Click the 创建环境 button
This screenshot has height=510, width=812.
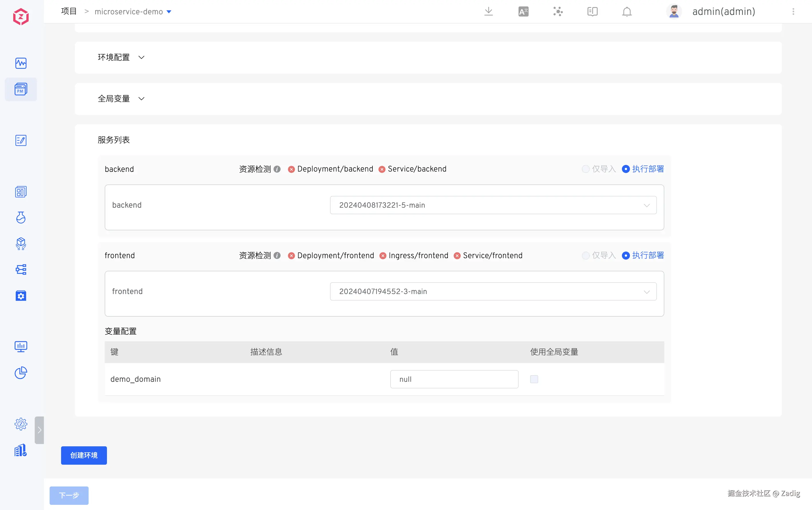tap(84, 456)
